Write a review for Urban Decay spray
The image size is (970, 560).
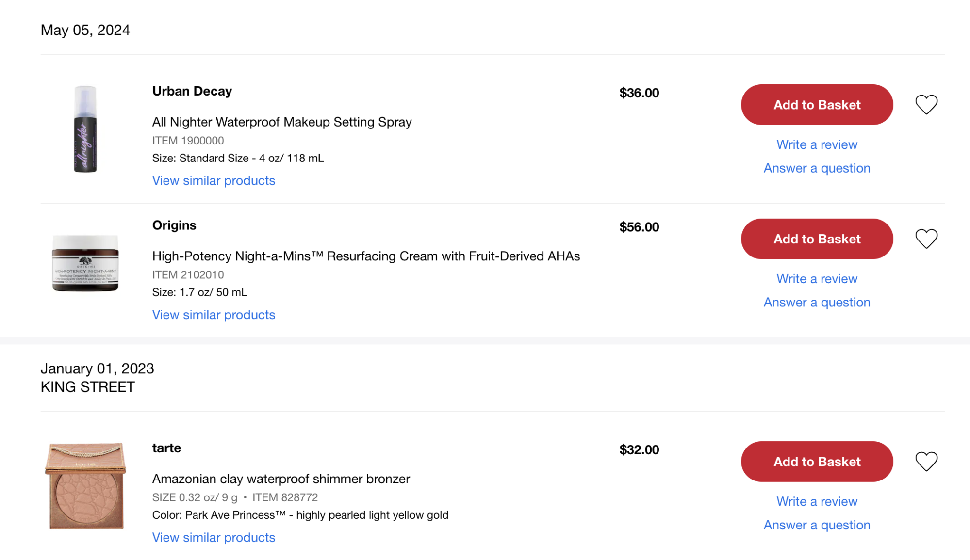[816, 144]
